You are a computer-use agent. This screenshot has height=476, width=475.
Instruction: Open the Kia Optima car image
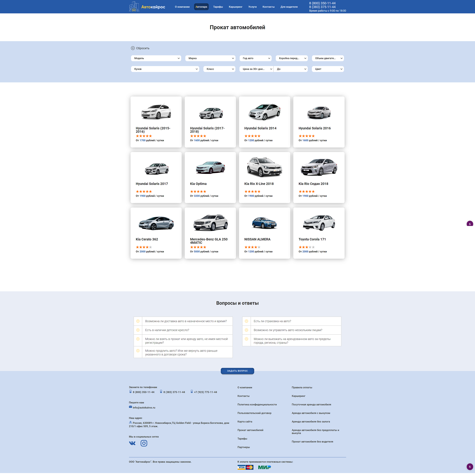point(210,168)
